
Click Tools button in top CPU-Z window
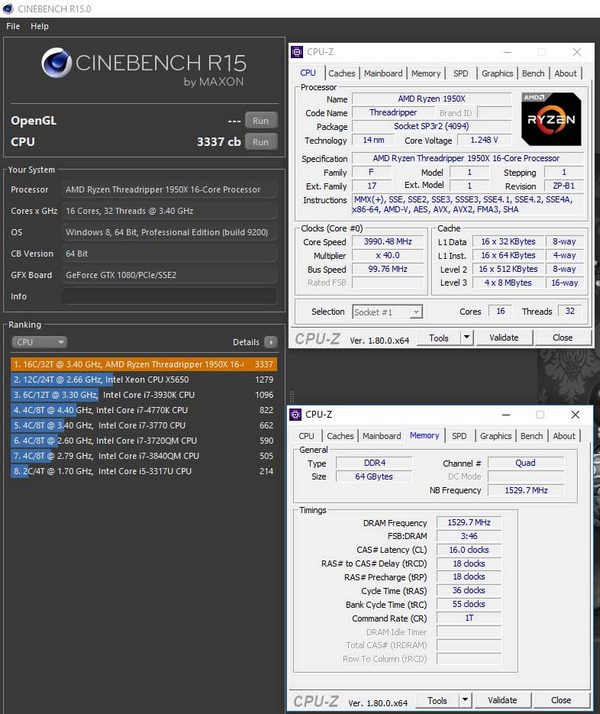point(438,338)
